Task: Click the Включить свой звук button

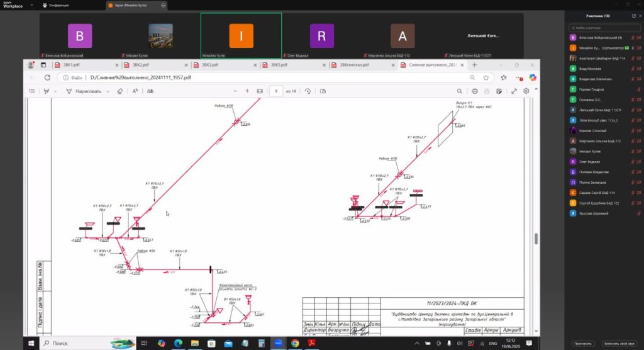Action: tap(619, 344)
